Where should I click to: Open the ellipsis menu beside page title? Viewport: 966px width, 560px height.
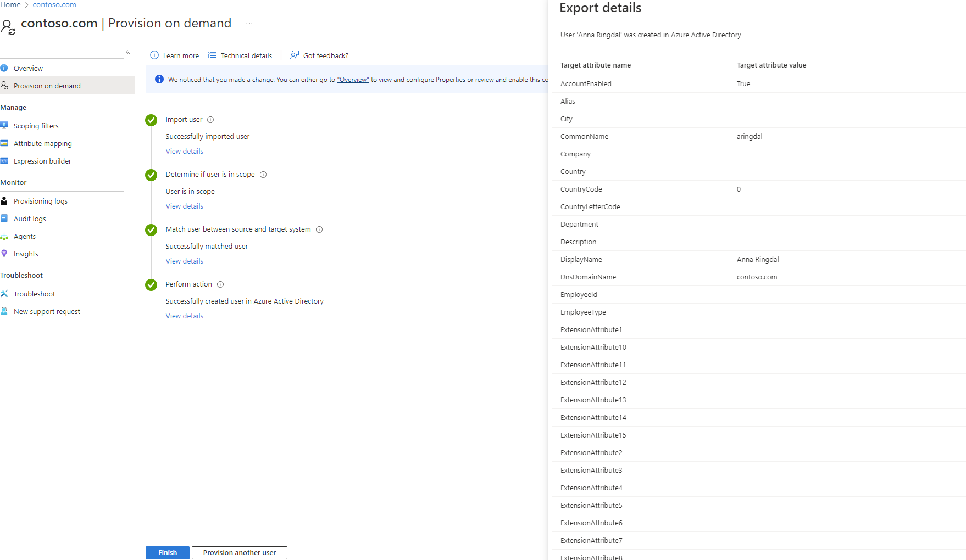tap(249, 23)
